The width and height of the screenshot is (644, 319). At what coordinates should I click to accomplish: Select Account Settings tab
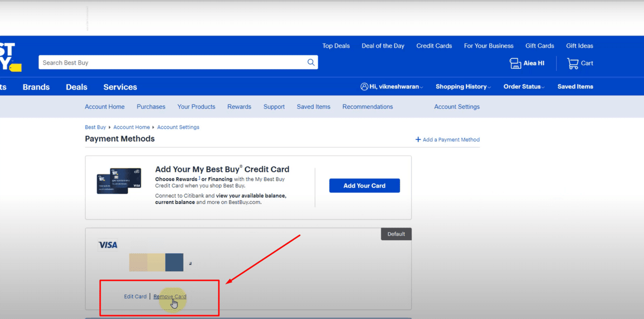tap(457, 107)
